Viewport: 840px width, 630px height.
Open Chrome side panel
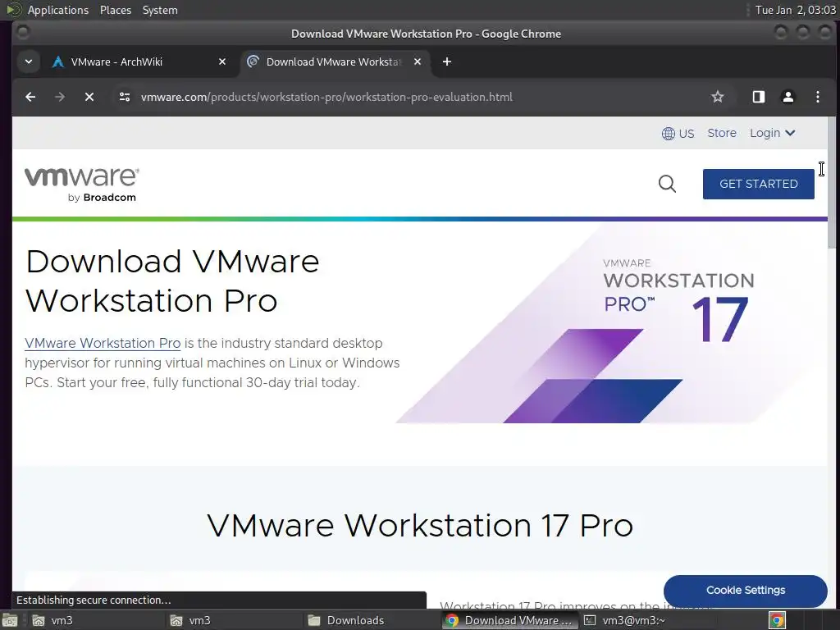click(x=759, y=97)
